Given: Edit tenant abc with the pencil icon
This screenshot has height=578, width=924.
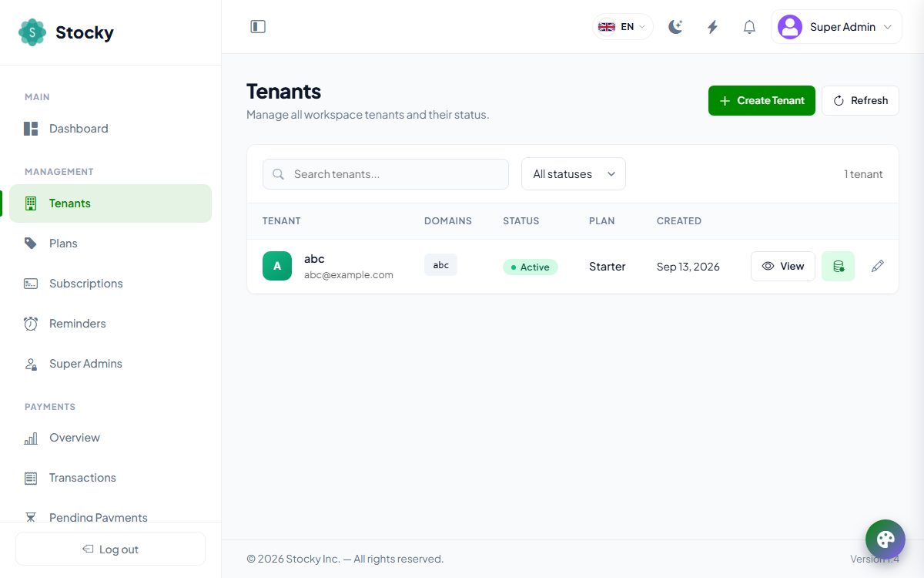Looking at the screenshot, I should (878, 267).
